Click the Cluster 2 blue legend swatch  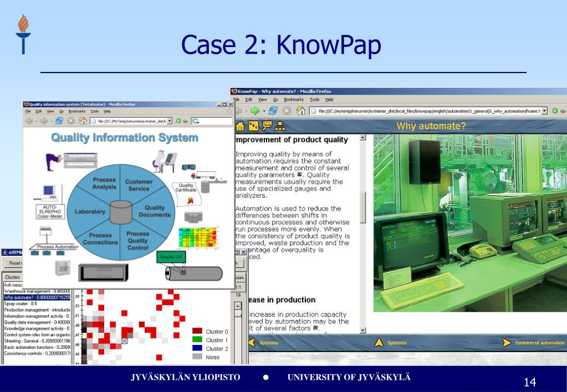click(x=197, y=348)
